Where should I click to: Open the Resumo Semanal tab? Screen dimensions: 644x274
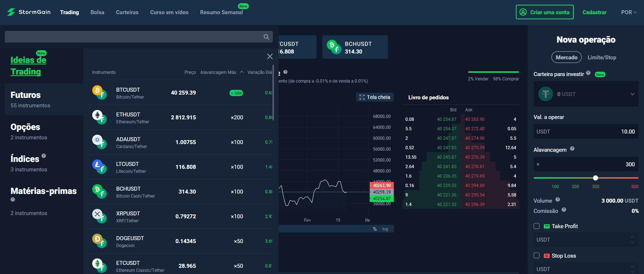pos(221,12)
